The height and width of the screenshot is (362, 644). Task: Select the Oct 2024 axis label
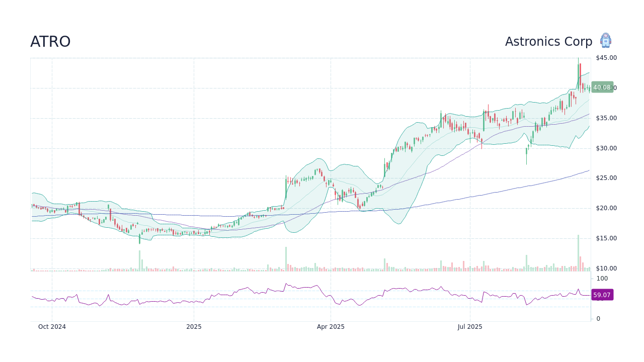pyautogui.click(x=52, y=326)
